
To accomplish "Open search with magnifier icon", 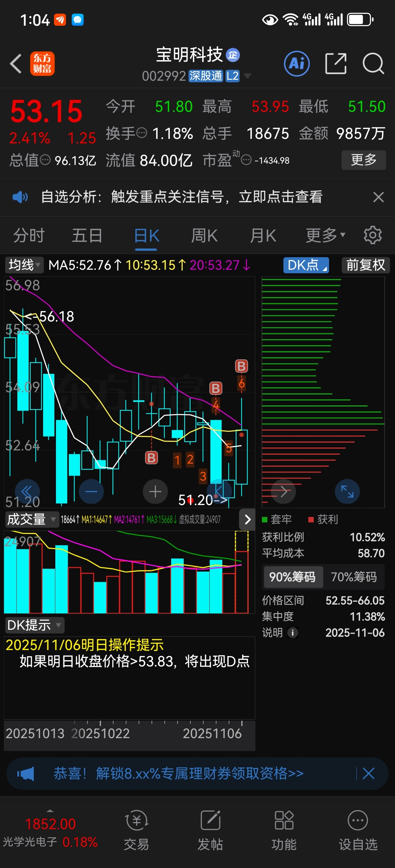I will coord(373,63).
